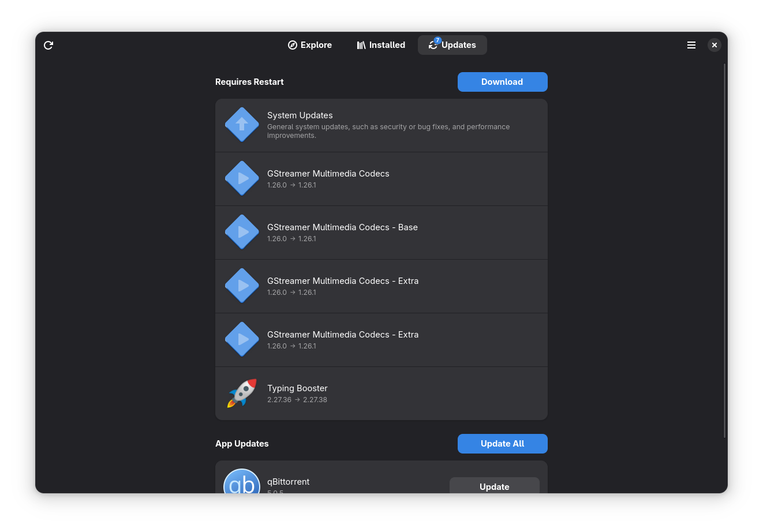Image resolution: width=763 pixels, height=532 pixels.
Task: Click the qBittorrent app icon
Action: point(242,482)
